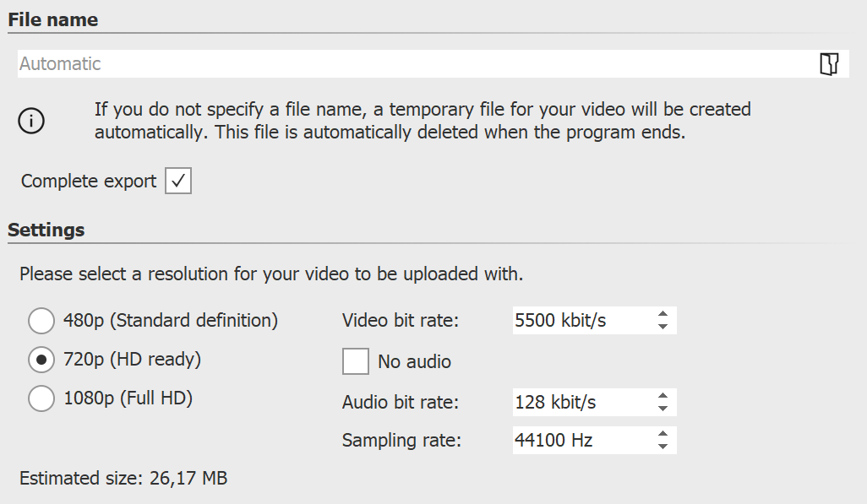The height and width of the screenshot is (504, 867).
Task: Decrease the video bit rate with the down arrow
Action: tap(663, 326)
